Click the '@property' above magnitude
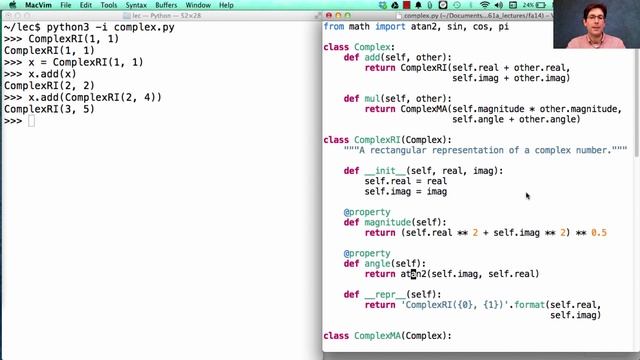 (367, 212)
